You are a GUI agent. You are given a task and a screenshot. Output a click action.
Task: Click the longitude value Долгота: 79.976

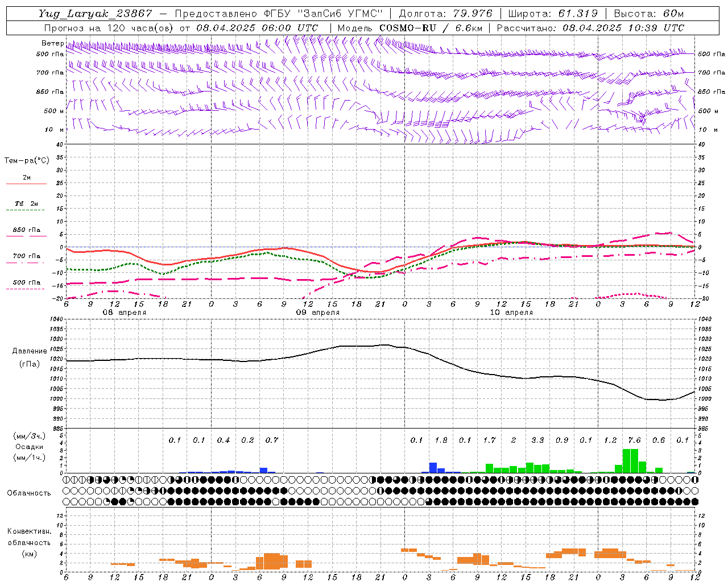pos(446,14)
